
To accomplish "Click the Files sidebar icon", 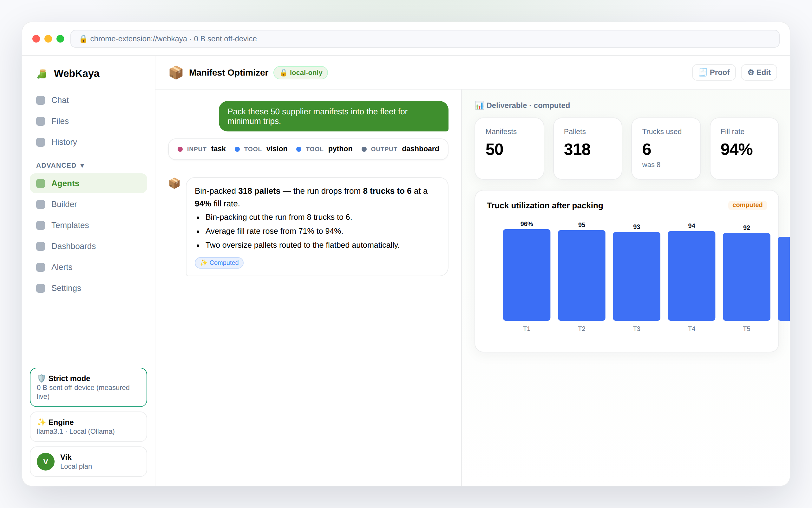I will pos(41,121).
